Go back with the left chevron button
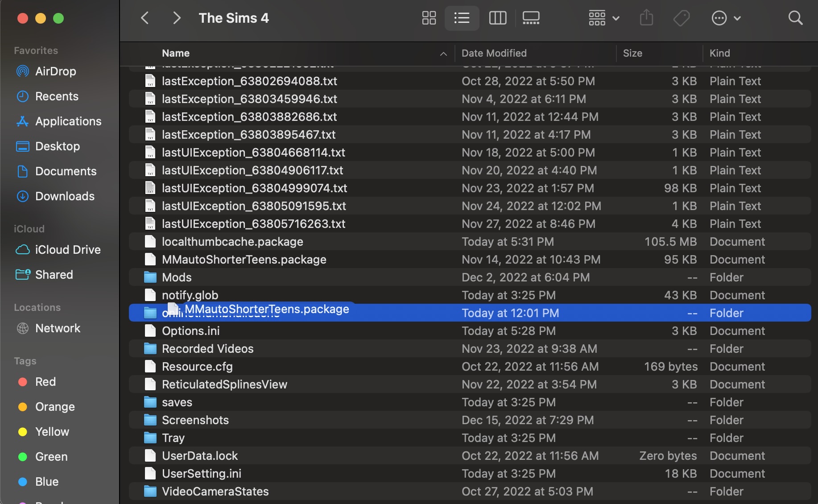 click(x=145, y=18)
